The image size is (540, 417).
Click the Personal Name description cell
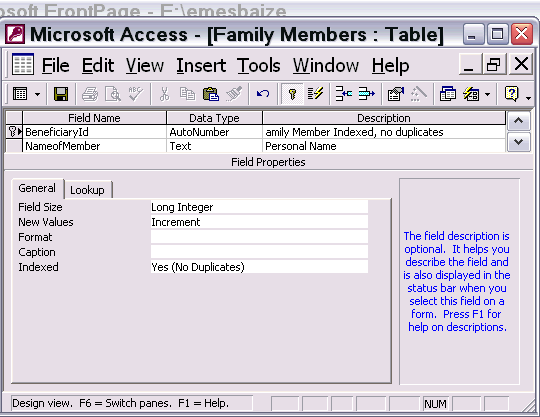(x=384, y=146)
